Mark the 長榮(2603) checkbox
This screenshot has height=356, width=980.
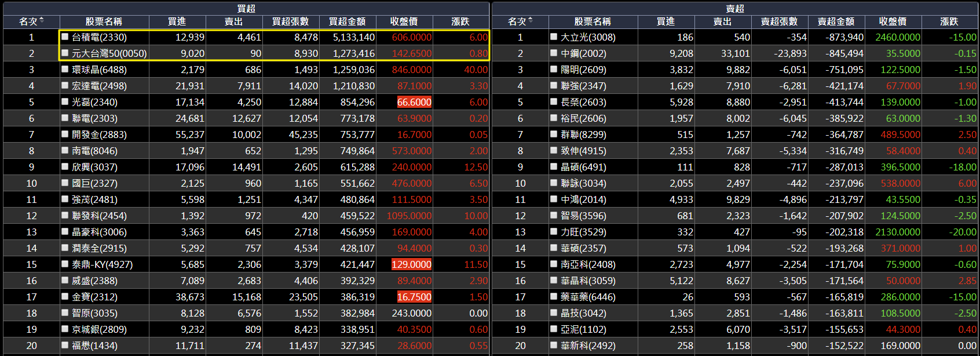tap(554, 101)
